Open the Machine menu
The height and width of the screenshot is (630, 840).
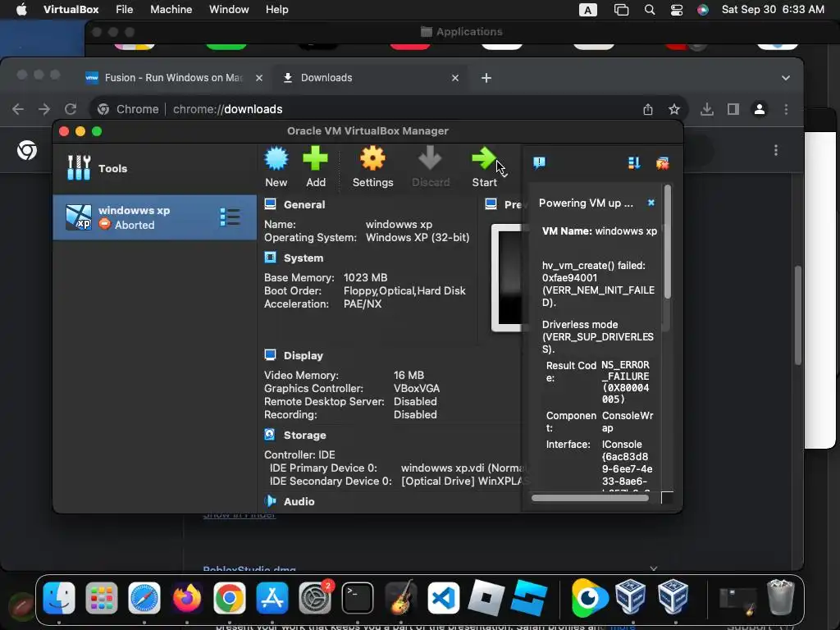click(171, 10)
